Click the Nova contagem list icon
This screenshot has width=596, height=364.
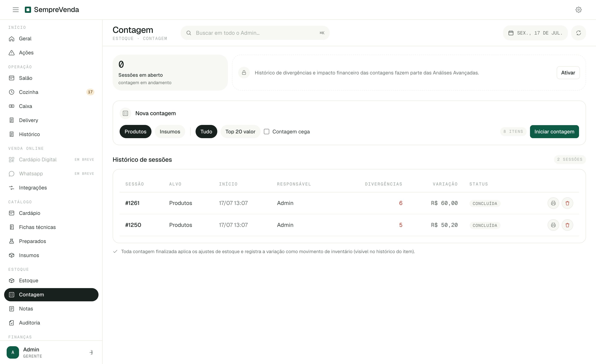coord(125,113)
